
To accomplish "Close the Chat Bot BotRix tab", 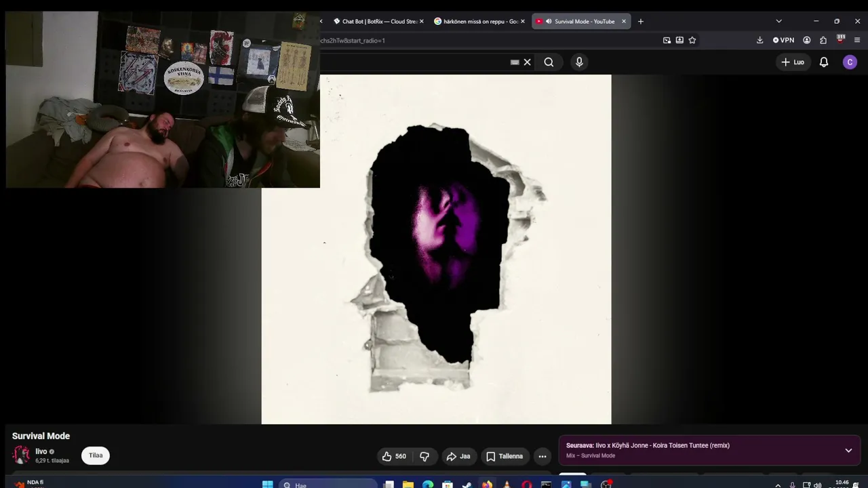I will 421,22.
